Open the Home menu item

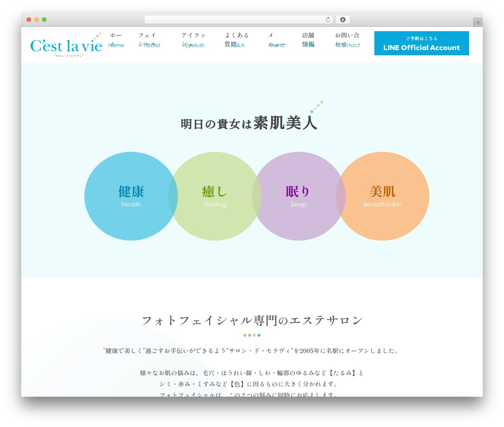pyautogui.click(x=116, y=40)
